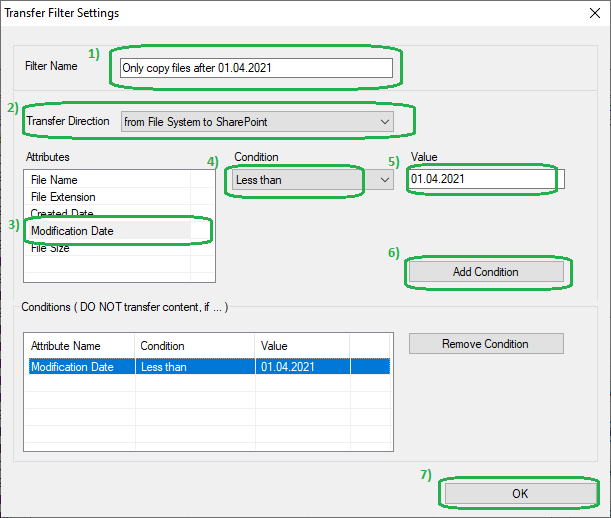Open the Condition dropdown showing Less than
The width and height of the screenshot is (611, 518).
[313, 180]
